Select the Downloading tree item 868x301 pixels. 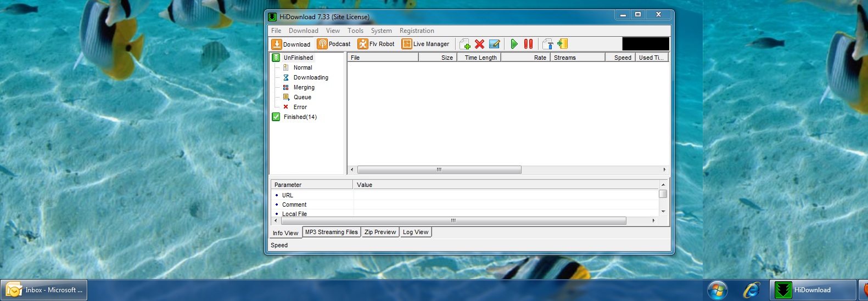click(310, 77)
